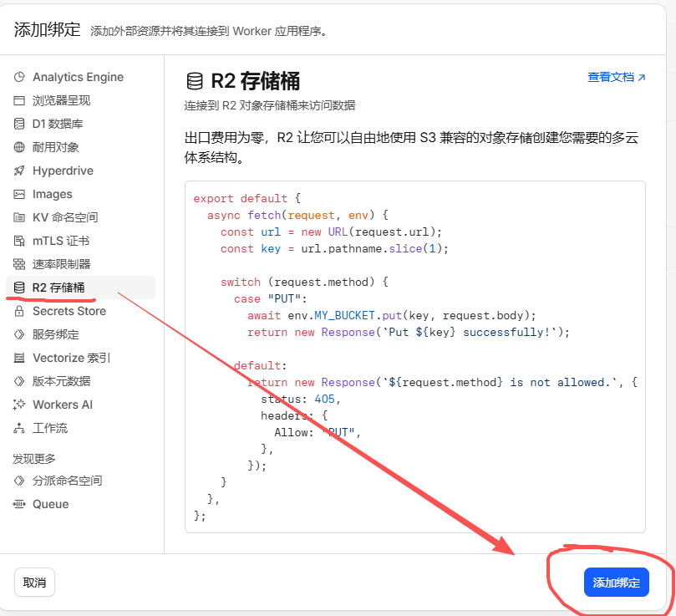Click 取消 to cancel the dialog
This screenshot has height=616, width=676.
(34, 582)
